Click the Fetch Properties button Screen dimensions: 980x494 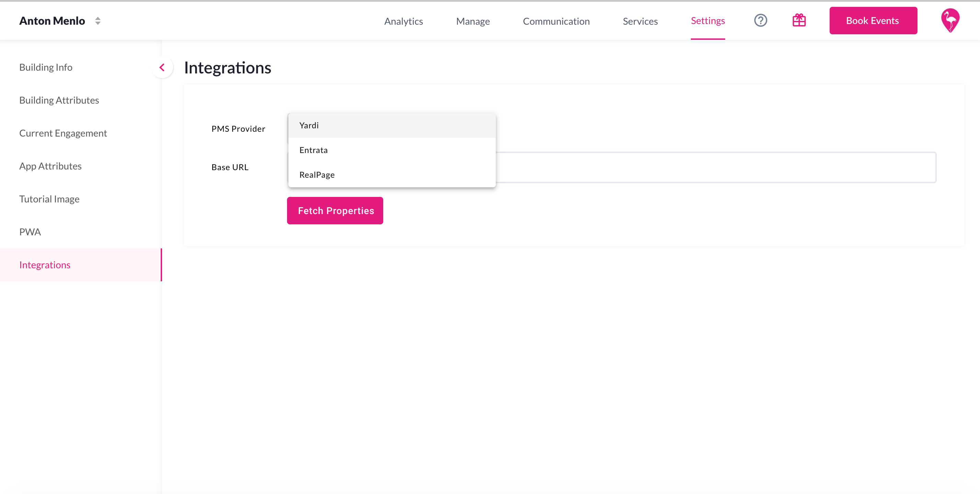(x=335, y=211)
